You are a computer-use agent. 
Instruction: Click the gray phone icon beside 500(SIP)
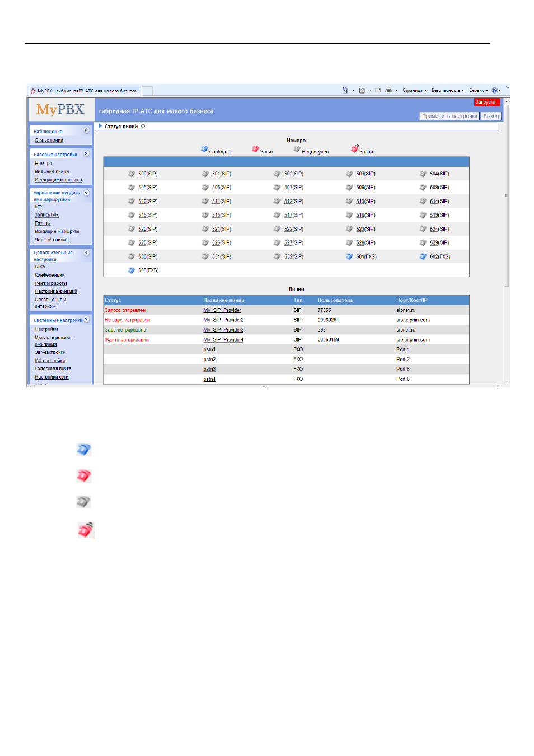point(132,174)
